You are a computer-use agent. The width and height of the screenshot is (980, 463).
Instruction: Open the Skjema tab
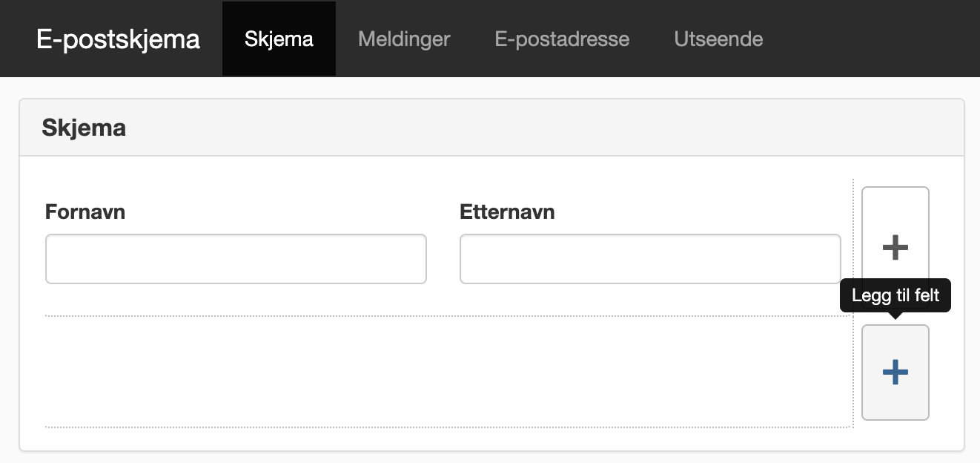click(279, 39)
